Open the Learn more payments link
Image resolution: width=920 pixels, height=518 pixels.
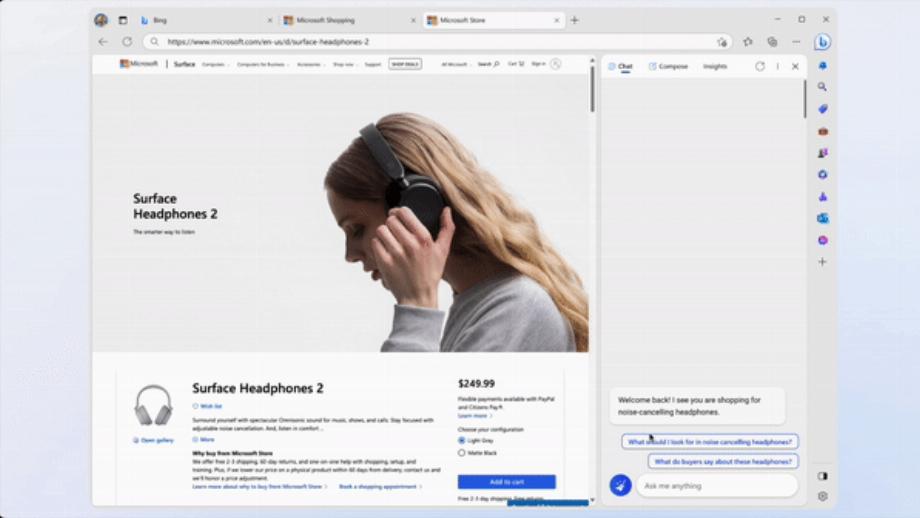[475, 416]
